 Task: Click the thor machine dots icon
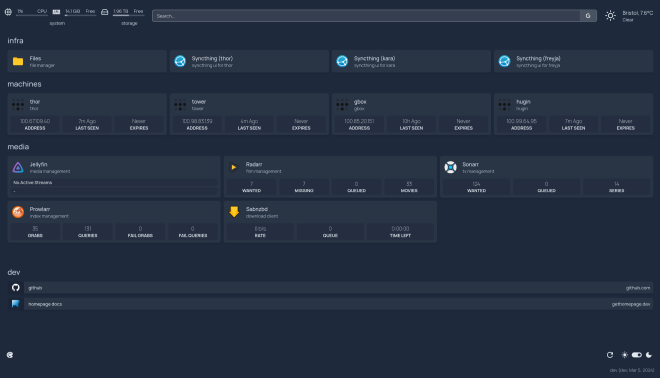point(18,105)
